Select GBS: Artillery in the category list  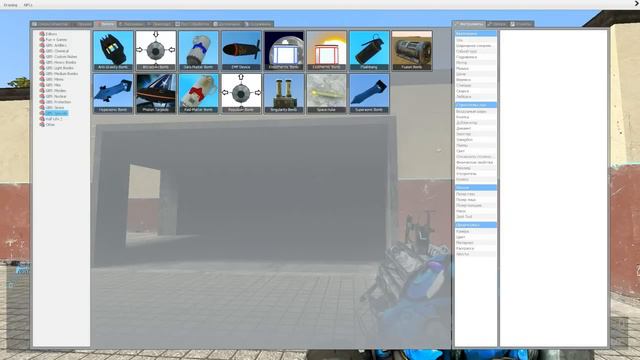coord(56,45)
